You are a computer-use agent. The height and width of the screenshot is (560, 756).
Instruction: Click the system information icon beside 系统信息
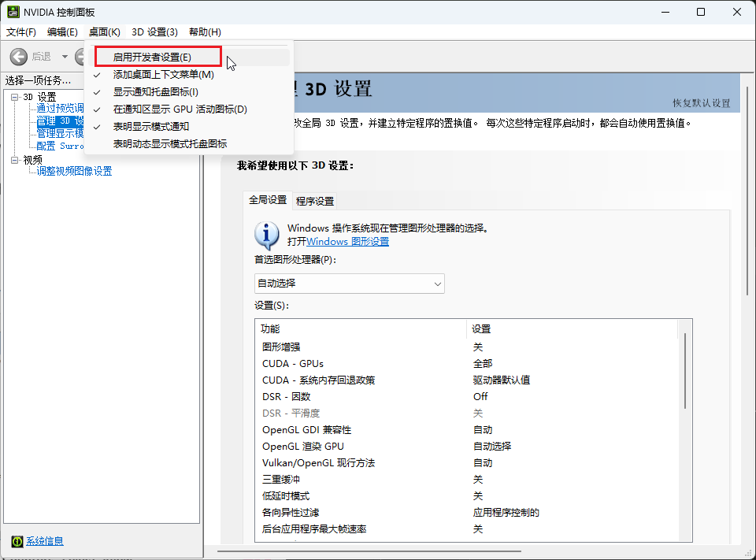pos(17,541)
